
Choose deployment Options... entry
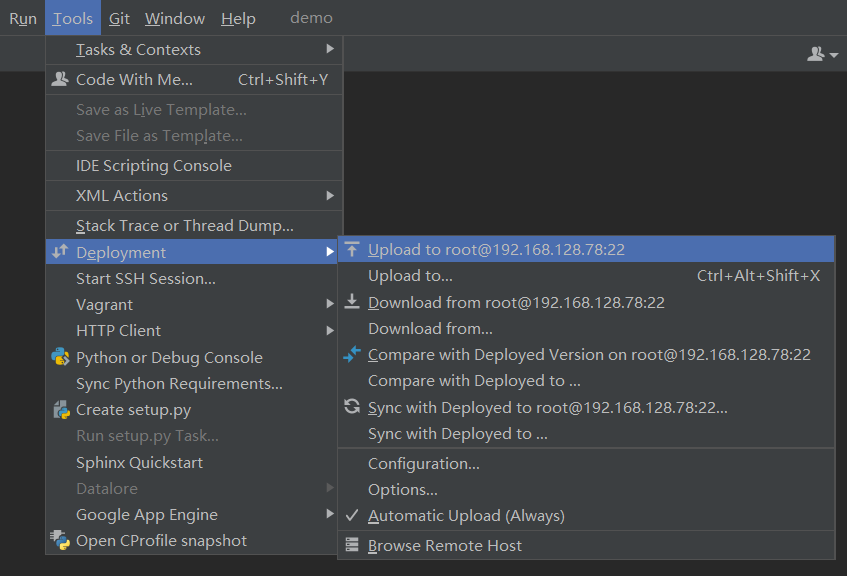(x=403, y=489)
